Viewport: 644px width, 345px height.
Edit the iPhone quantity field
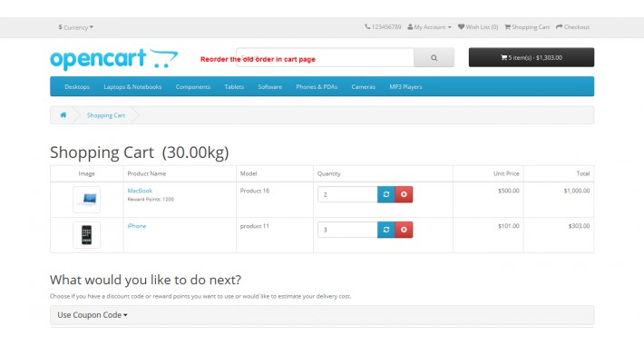(x=347, y=230)
